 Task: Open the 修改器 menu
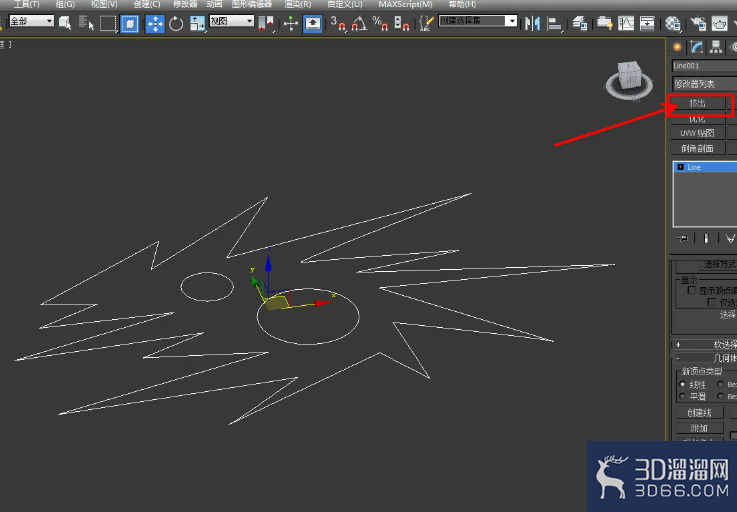[185, 4]
